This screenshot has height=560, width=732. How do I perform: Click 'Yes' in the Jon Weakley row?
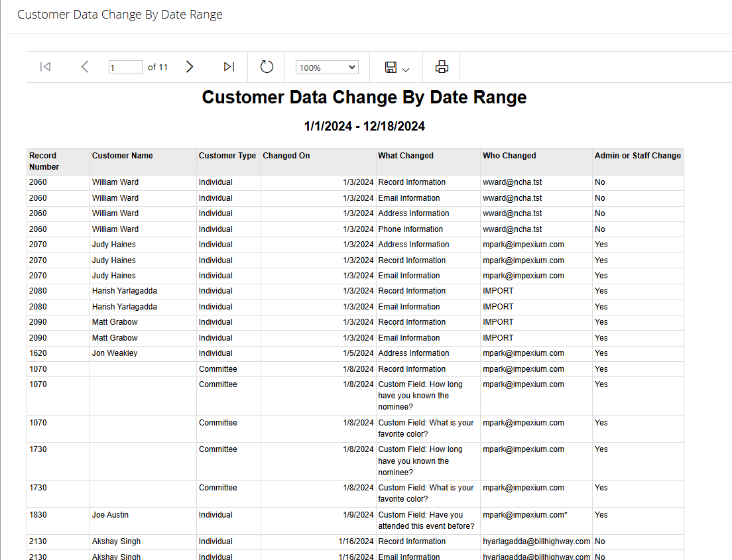601,353
